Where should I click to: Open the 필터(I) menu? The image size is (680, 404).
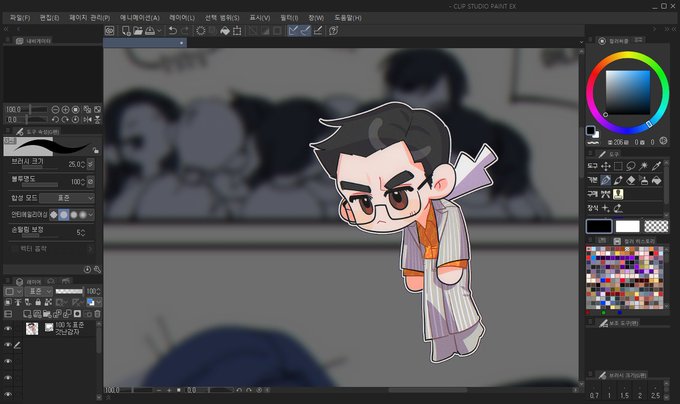point(289,18)
